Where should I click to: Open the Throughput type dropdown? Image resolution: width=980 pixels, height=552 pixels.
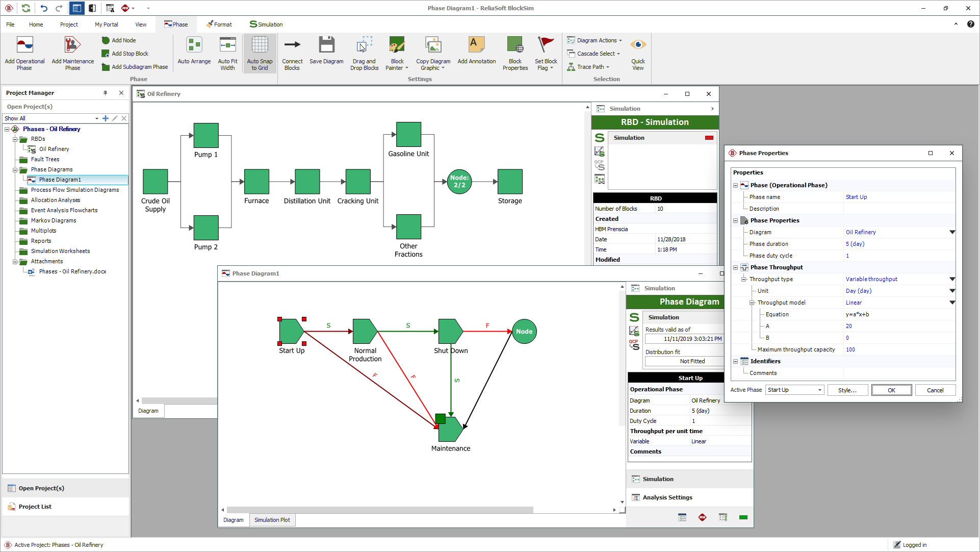tap(951, 279)
